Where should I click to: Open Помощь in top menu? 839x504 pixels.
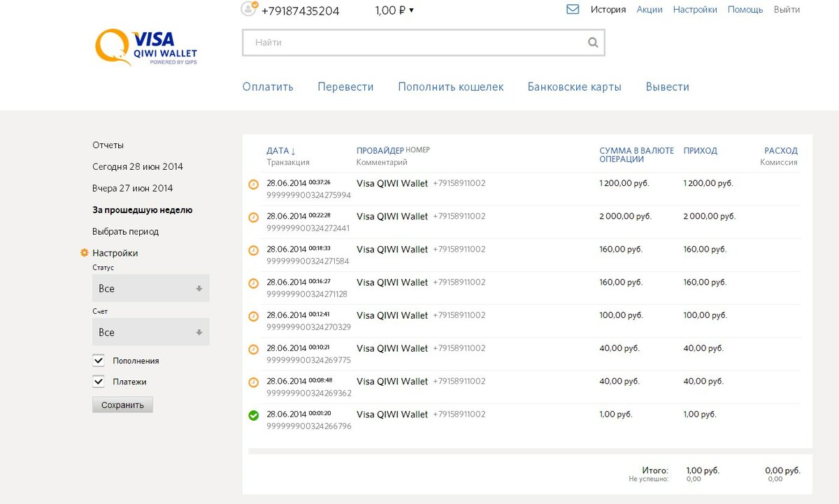pyautogui.click(x=745, y=10)
